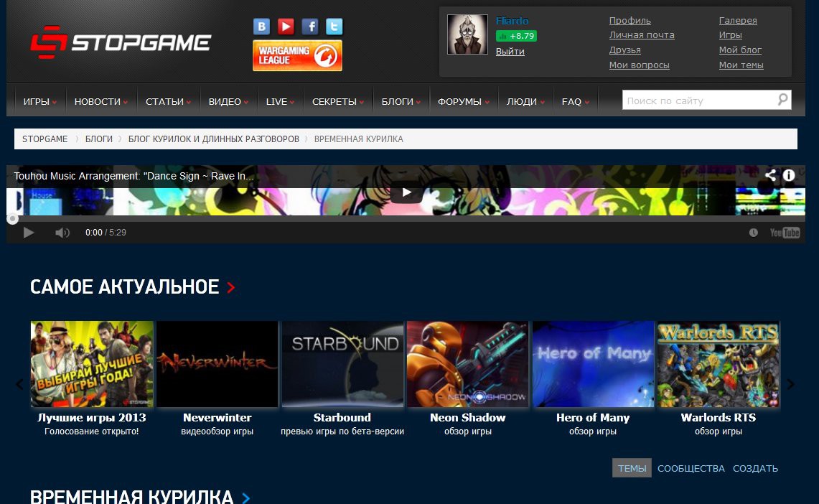Screen dimensions: 819x504
Task: Click the video share icon
Action: [x=770, y=175]
